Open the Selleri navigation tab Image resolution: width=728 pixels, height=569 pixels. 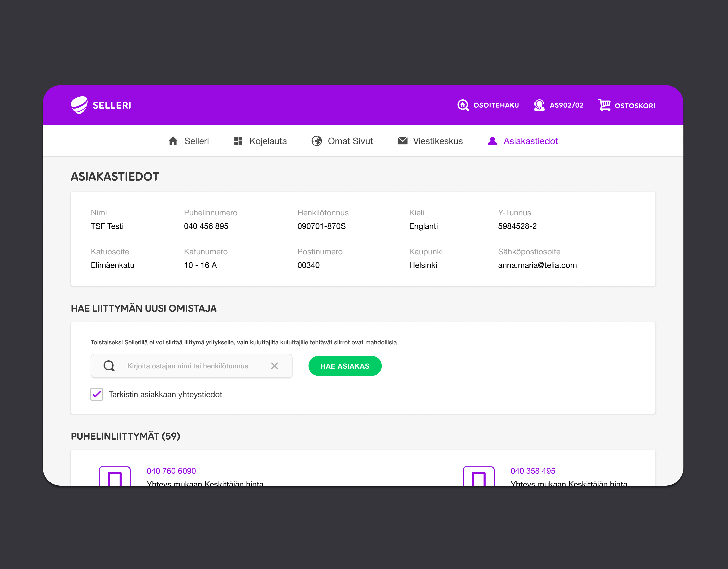tap(189, 141)
